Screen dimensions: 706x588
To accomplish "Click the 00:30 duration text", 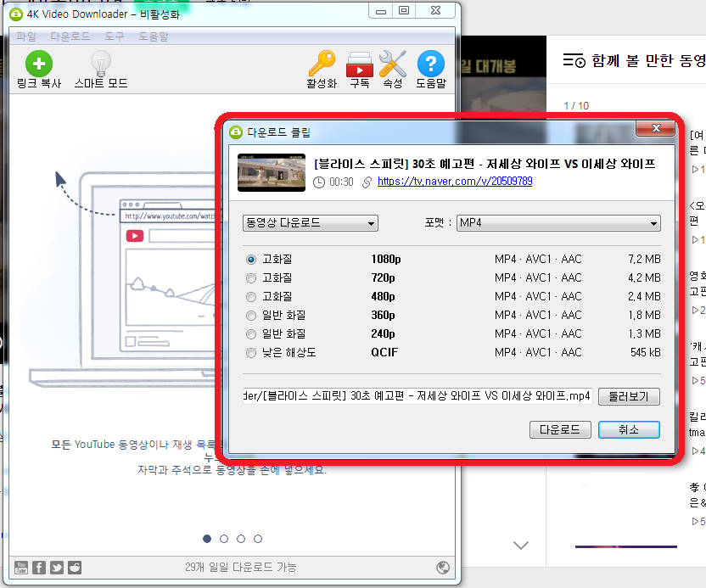I will 341,182.
